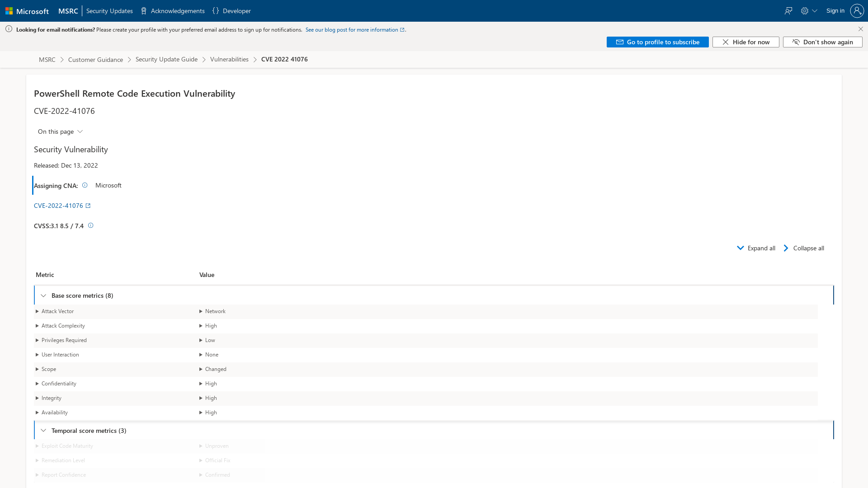Click the external link icon beside CVE-2022-41076

(x=88, y=206)
